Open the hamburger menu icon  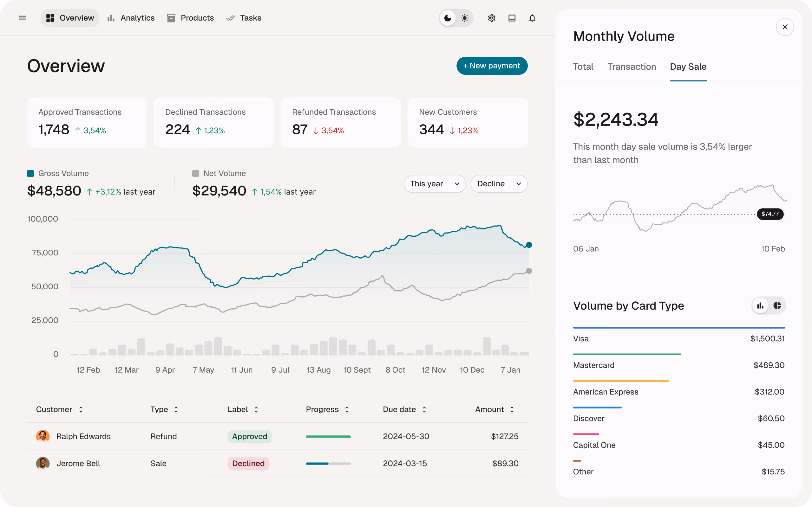(x=23, y=18)
